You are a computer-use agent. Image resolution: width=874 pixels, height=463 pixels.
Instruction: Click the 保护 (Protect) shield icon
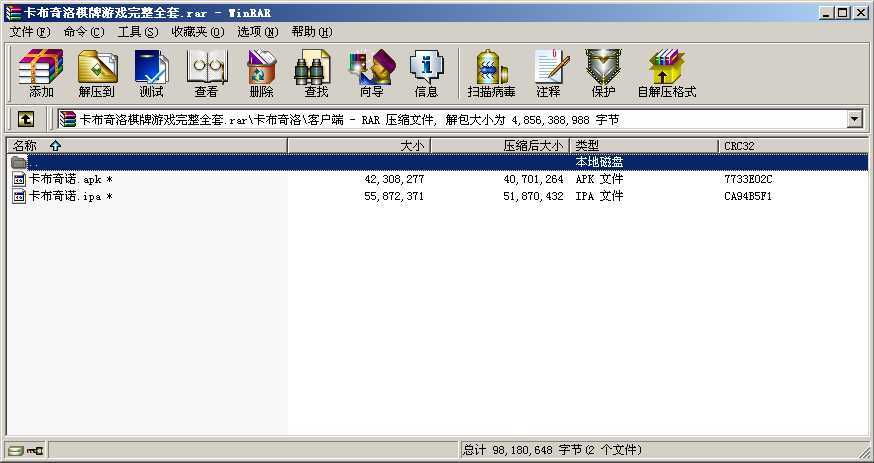[x=603, y=73]
